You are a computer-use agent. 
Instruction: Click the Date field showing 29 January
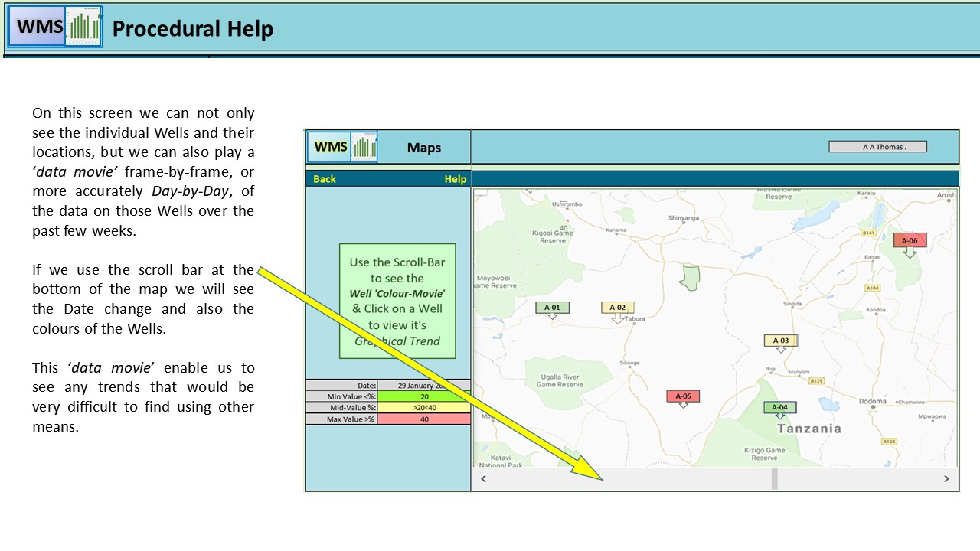[425, 386]
